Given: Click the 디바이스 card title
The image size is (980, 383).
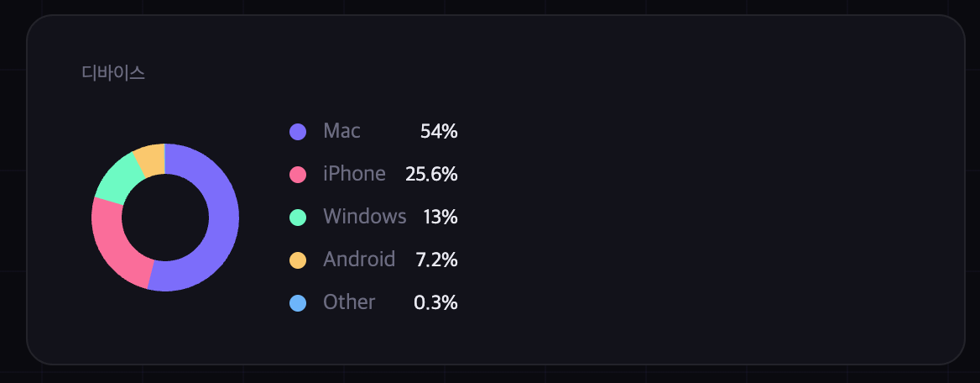Looking at the screenshot, I should tap(113, 73).
